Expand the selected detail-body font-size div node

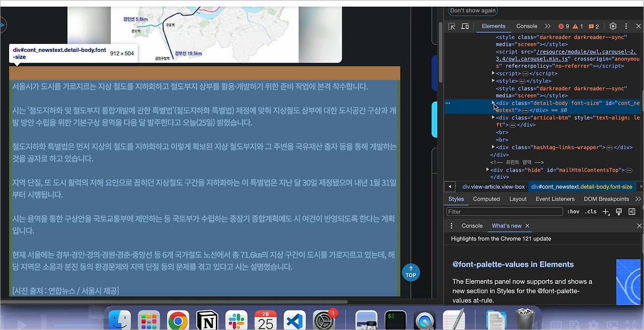point(493,103)
